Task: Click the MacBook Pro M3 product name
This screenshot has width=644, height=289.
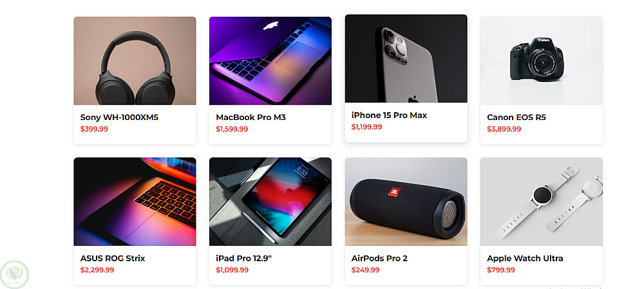Action: [x=251, y=117]
